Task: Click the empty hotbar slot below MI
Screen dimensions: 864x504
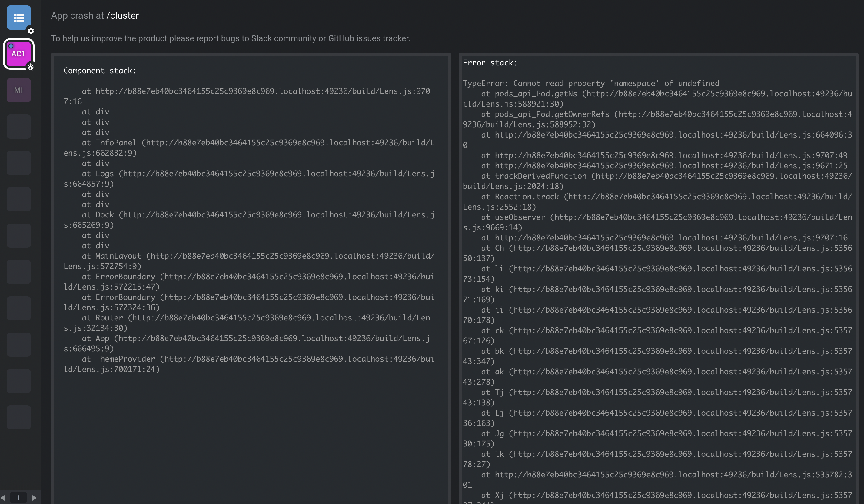Action: pos(18,127)
